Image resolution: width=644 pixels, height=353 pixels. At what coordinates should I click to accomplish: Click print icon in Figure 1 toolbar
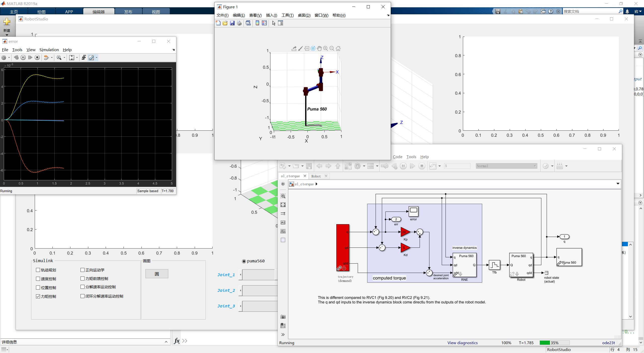239,23
